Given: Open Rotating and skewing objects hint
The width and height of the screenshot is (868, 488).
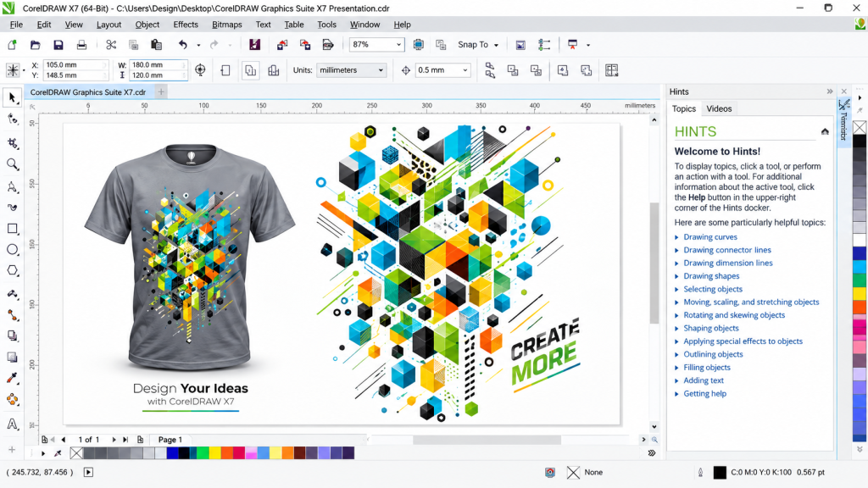Looking at the screenshot, I should pos(734,315).
